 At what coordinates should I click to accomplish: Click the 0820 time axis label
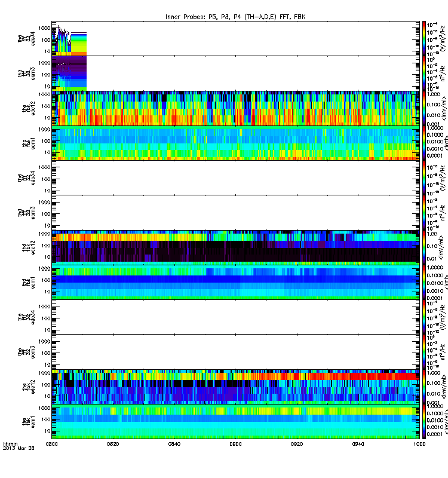click(113, 444)
